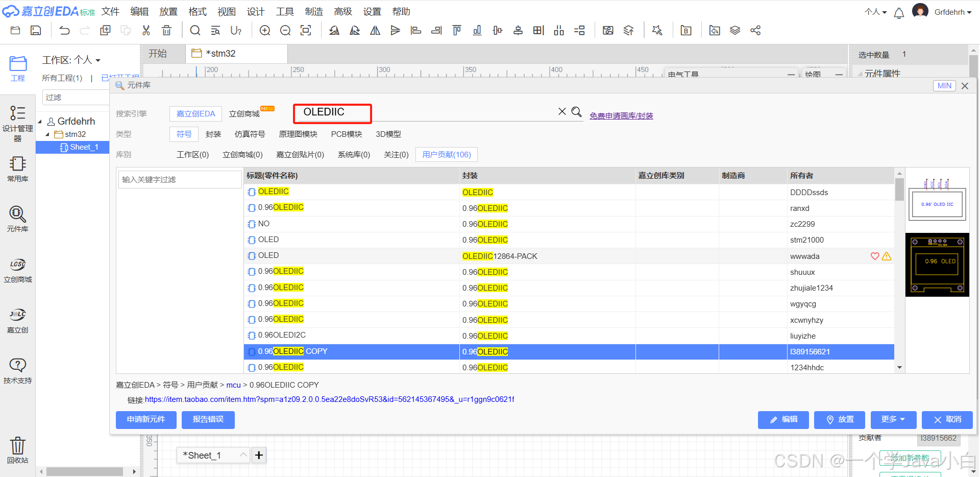
Task: Collapse the stm32 project tree node
Action: [47, 134]
